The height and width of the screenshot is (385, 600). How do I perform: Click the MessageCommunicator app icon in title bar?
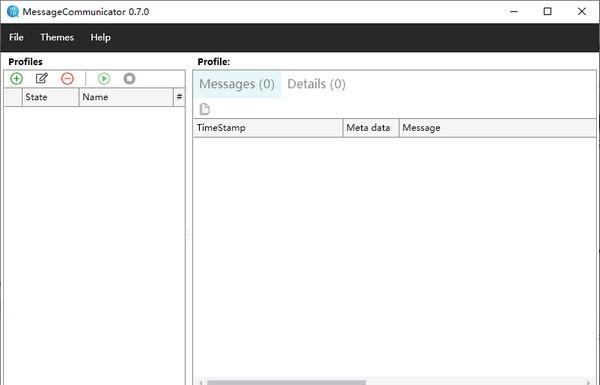click(x=13, y=11)
